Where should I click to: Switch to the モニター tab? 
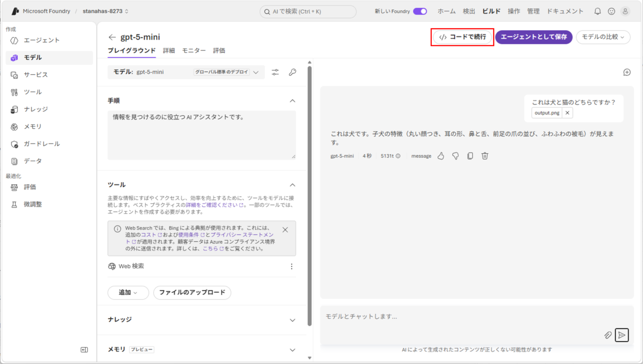194,50
